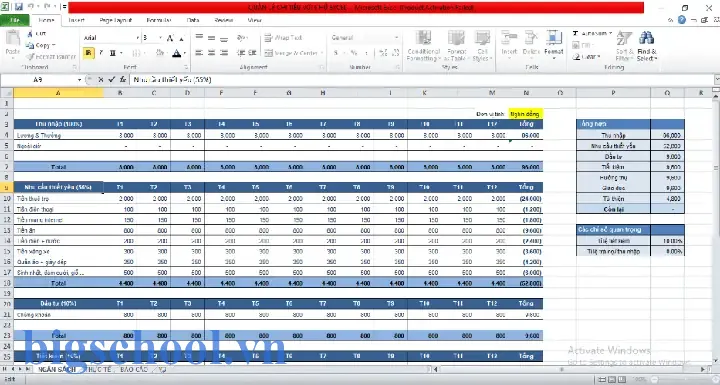Switch to the Data tab

pyautogui.click(x=193, y=20)
